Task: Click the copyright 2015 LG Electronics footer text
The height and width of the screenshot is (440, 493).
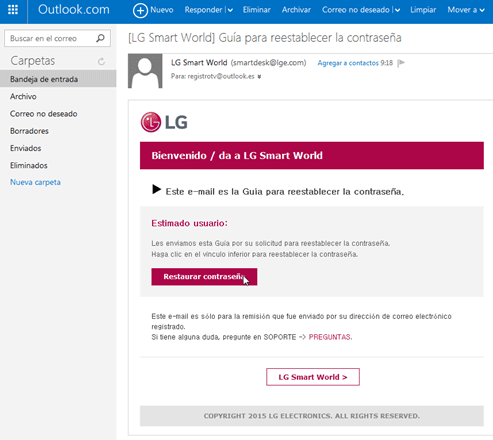Action: point(312,416)
